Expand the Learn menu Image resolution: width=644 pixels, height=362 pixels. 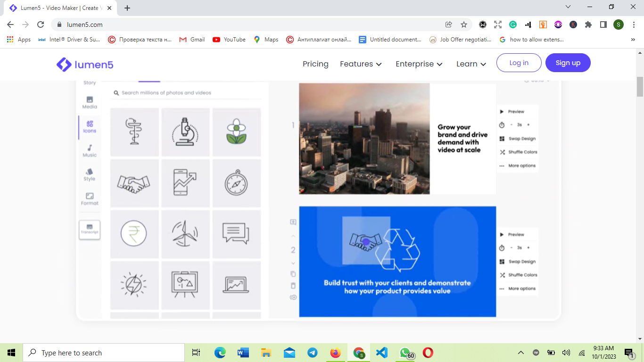click(x=471, y=64)
